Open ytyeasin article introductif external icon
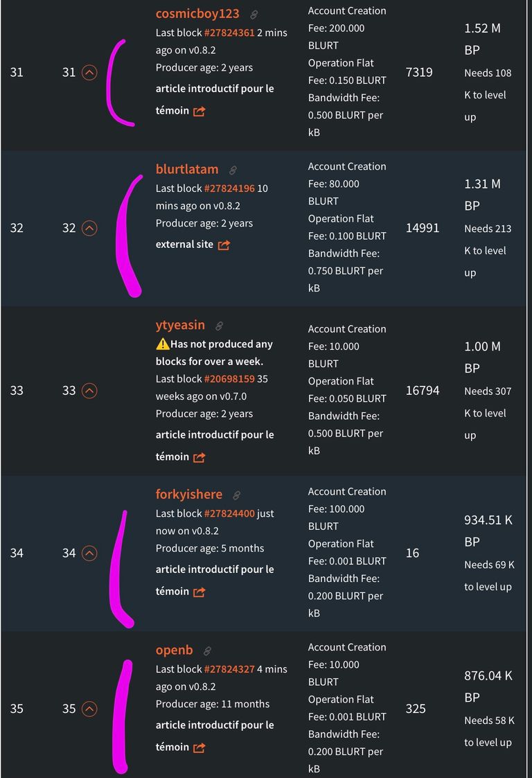 pos(199,457)
